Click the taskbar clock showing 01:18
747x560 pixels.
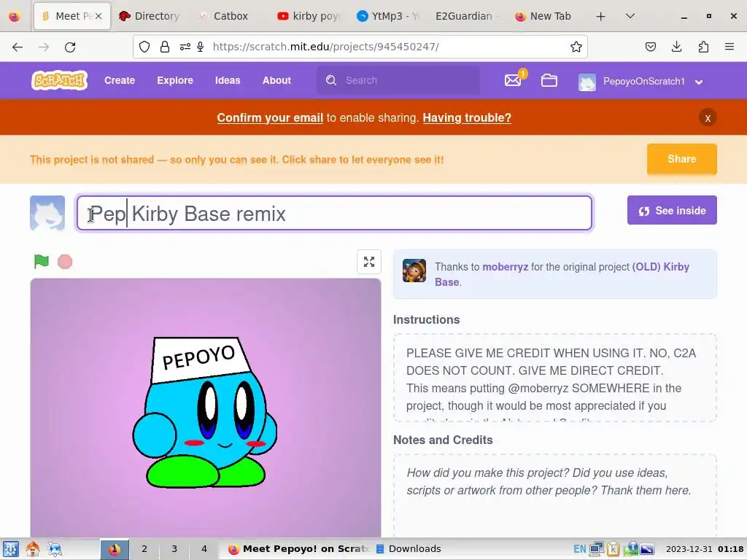(705, 549)
